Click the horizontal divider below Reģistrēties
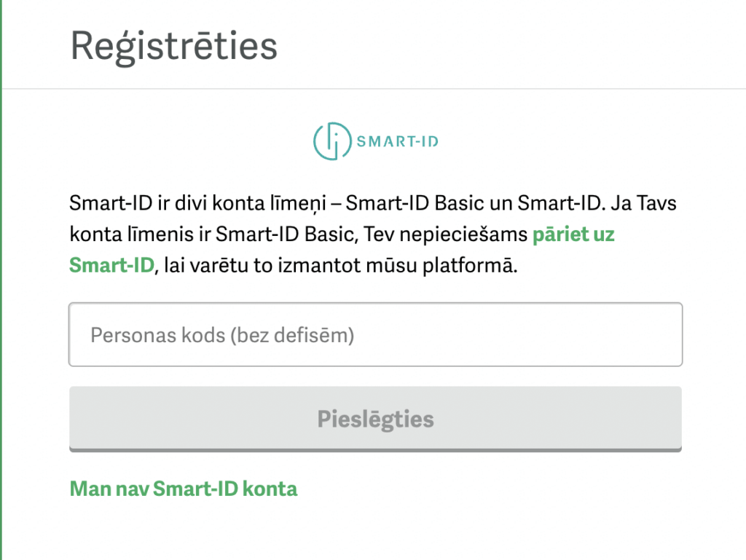This screenshot has height=560, width=746. pyautogui.click(x=374, y=88)
